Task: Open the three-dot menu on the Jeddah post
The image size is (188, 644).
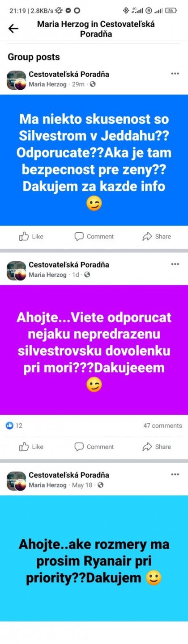Action: tap(175, 73)
